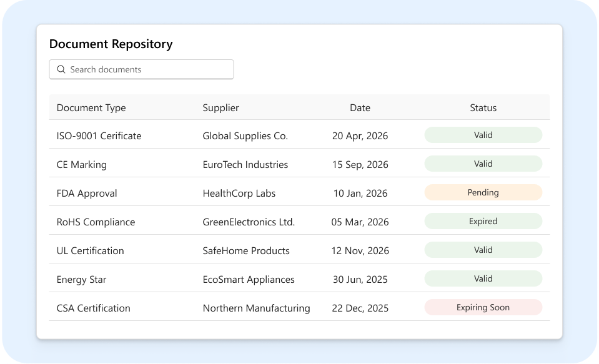Viewport: 599px width, 364px height.
Task: Select the Energy Star document
Action: click(81, 280)
